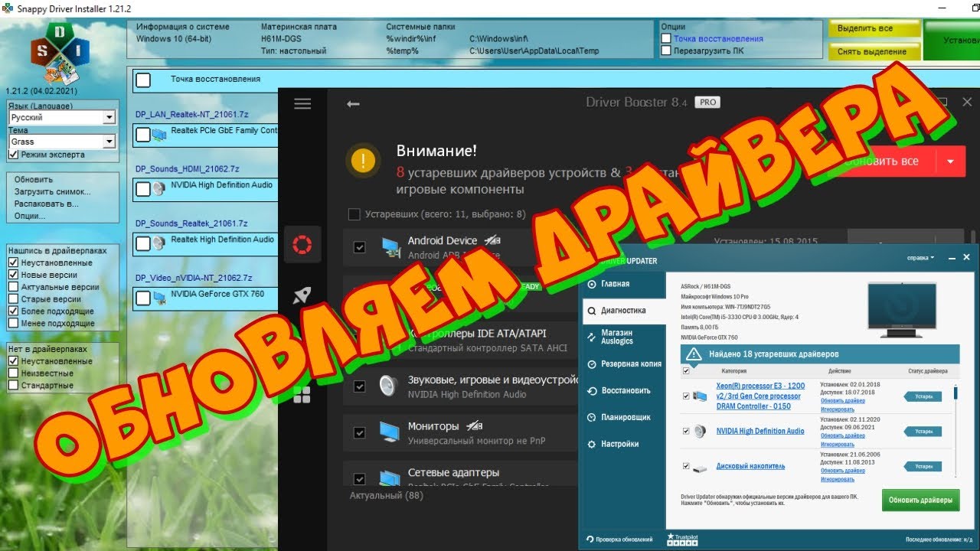Click the monitor image in Driver Updater
Screen dimensions: 980x551
click(902, 310)
